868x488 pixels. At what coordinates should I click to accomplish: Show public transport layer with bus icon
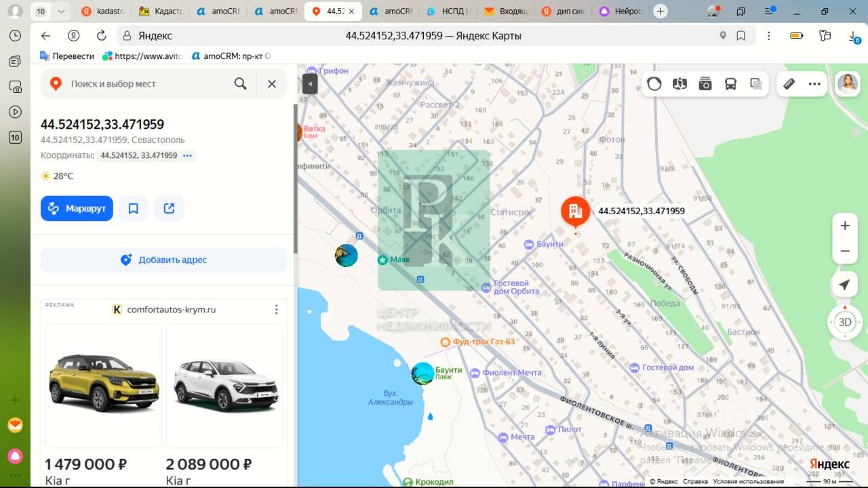[730, 84]
